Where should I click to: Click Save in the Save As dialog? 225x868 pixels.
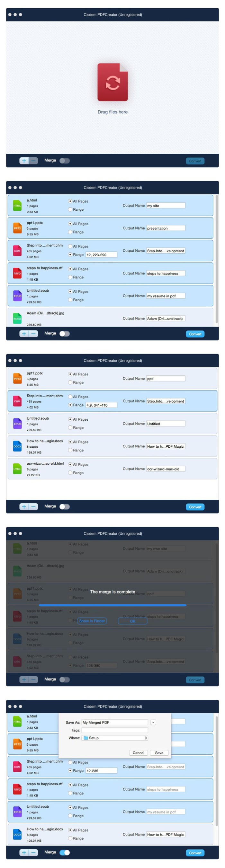pyautogui.click(x=159, y=753)
